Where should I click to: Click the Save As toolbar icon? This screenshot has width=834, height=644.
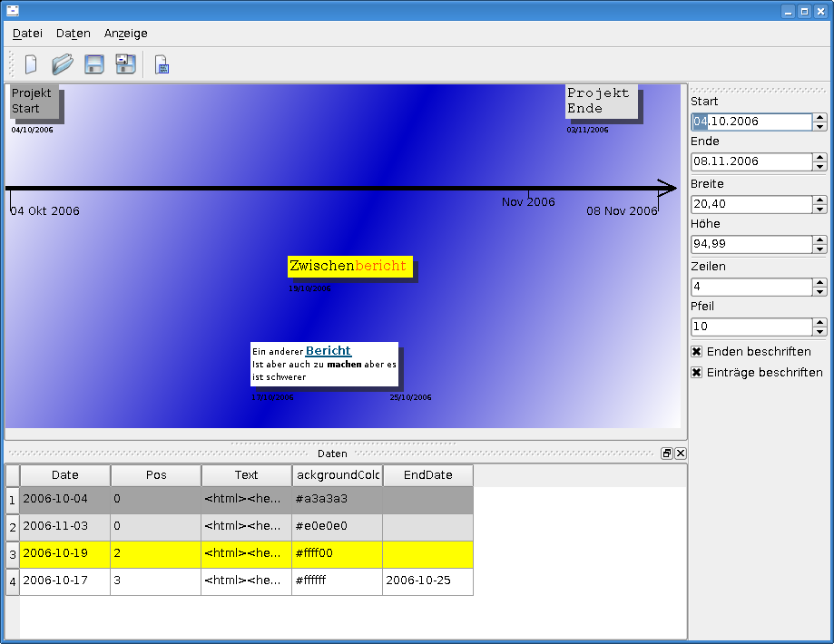(x=125, y=64)
